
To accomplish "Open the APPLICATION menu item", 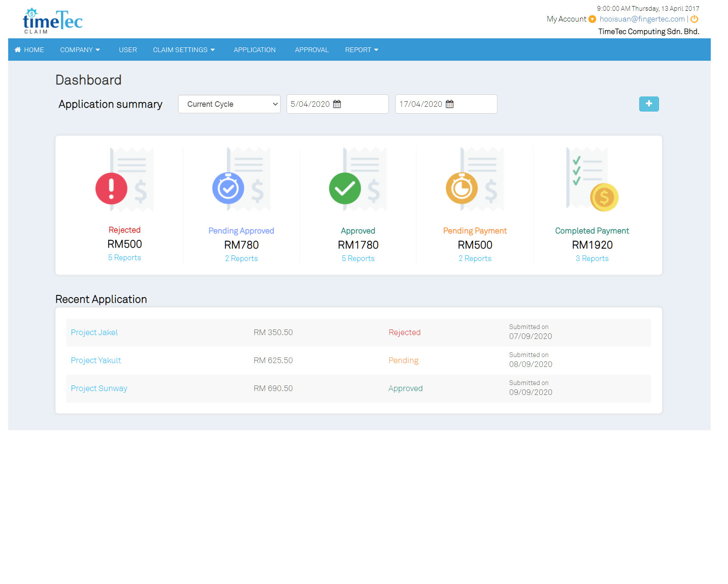I will click(x=255, y=50).
